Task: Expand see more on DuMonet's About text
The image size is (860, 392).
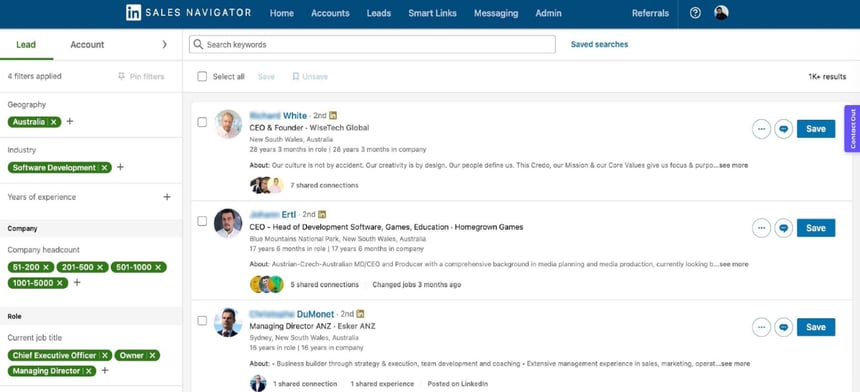Action: point(735,363)
